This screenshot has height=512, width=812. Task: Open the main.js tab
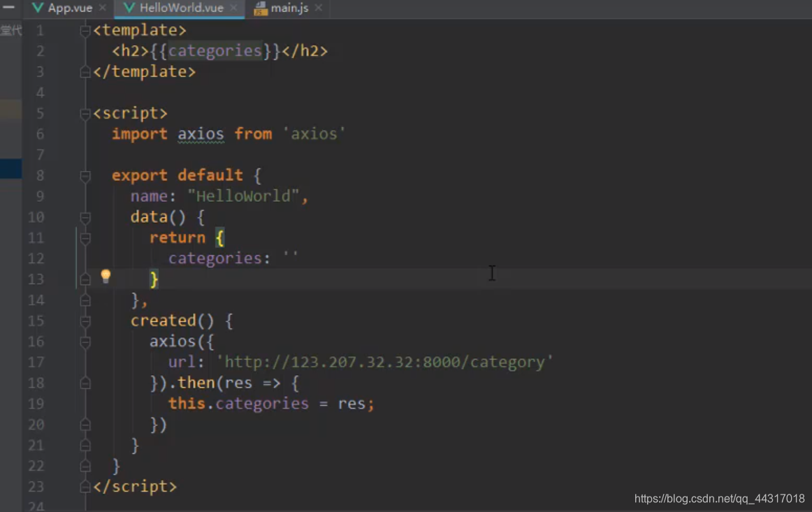pyautogui.click(x=289, y=8)
